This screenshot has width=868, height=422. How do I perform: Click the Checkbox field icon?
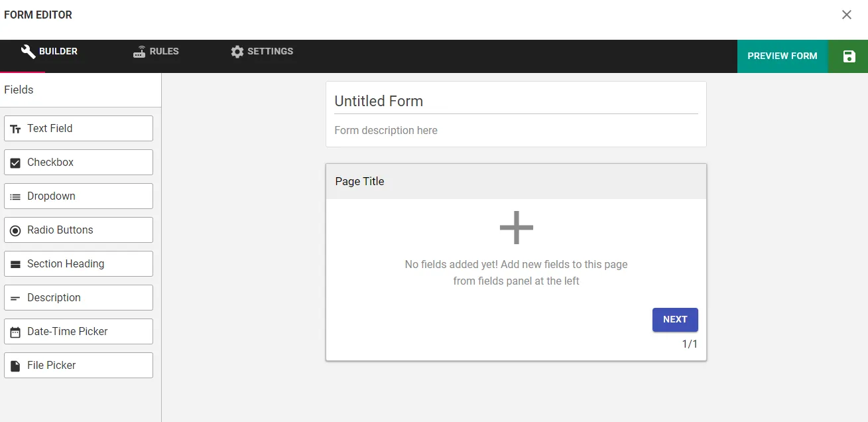coord(15,163)
